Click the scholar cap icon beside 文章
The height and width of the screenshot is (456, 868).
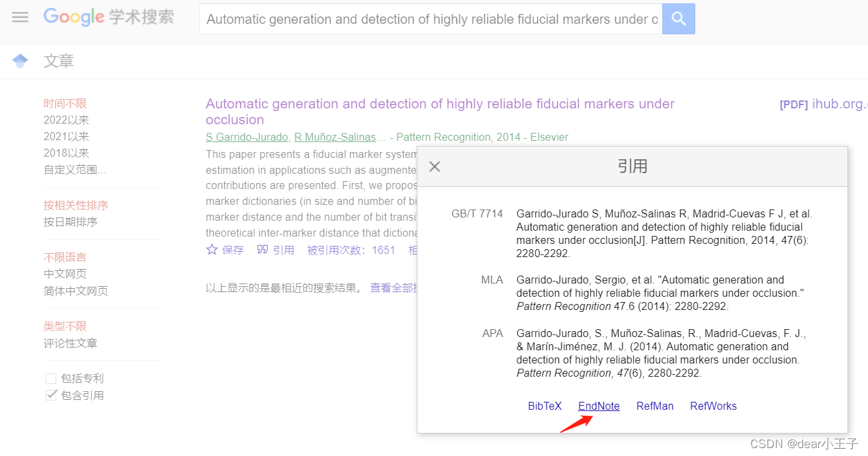point(21,61)
